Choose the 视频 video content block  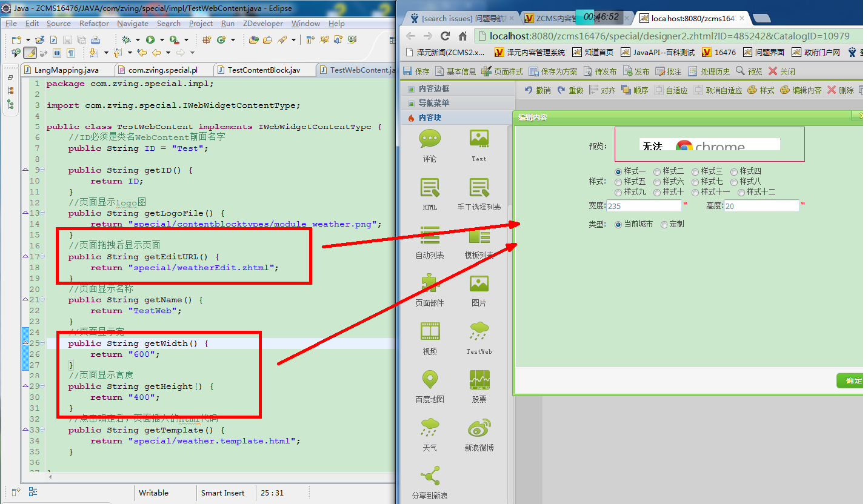point(430,331)
